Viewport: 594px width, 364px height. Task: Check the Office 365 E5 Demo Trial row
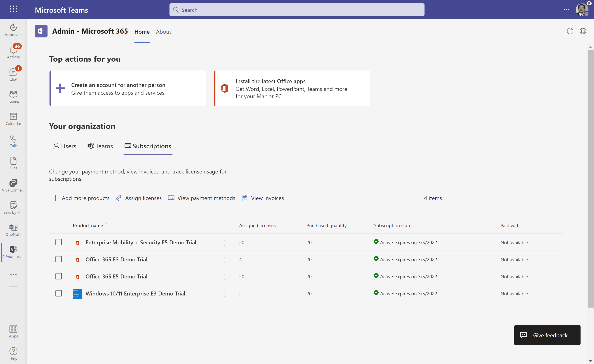pyautogui.click(x=59, y=276)
